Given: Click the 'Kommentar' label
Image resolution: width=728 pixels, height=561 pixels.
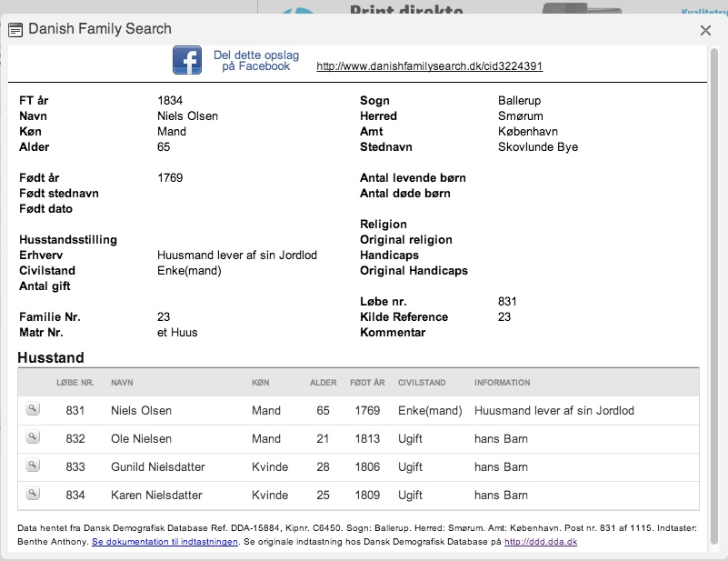Looking at the screenshot, I should [393, 333].
